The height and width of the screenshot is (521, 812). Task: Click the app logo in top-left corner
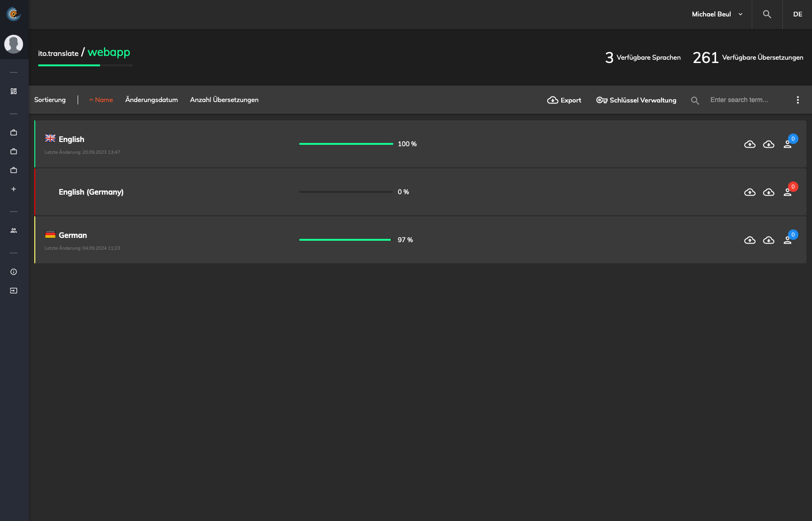tap(14, 14)
